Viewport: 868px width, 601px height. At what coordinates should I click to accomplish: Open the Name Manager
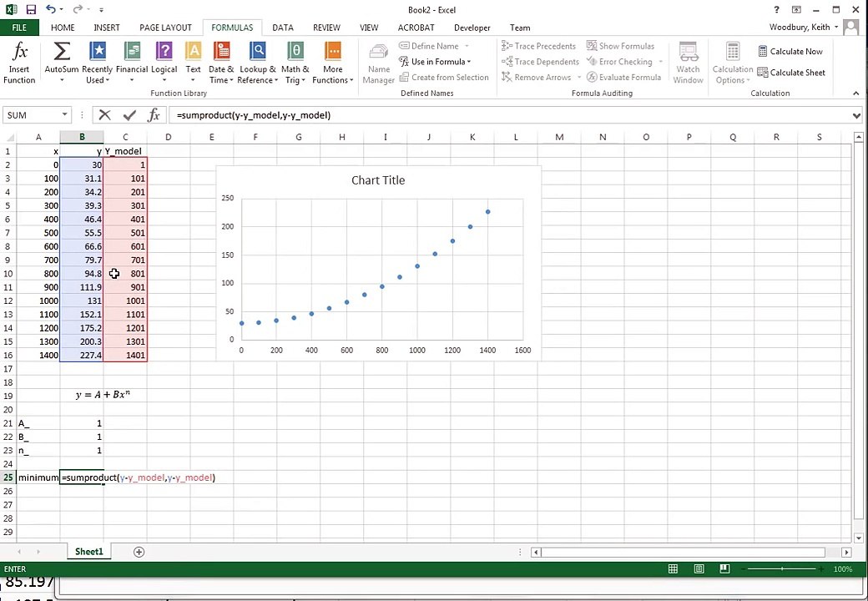coord(379,63)
